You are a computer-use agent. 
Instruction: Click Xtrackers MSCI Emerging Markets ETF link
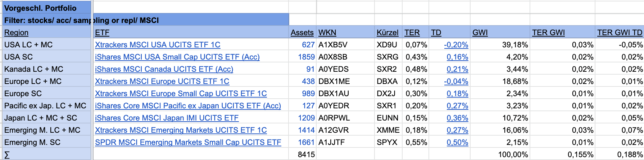[x=181, y=130]
